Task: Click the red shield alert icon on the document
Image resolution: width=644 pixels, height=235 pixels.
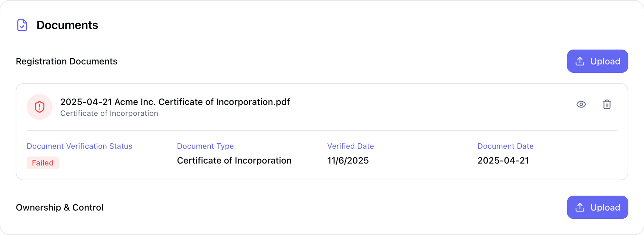Action: (39, 106)
